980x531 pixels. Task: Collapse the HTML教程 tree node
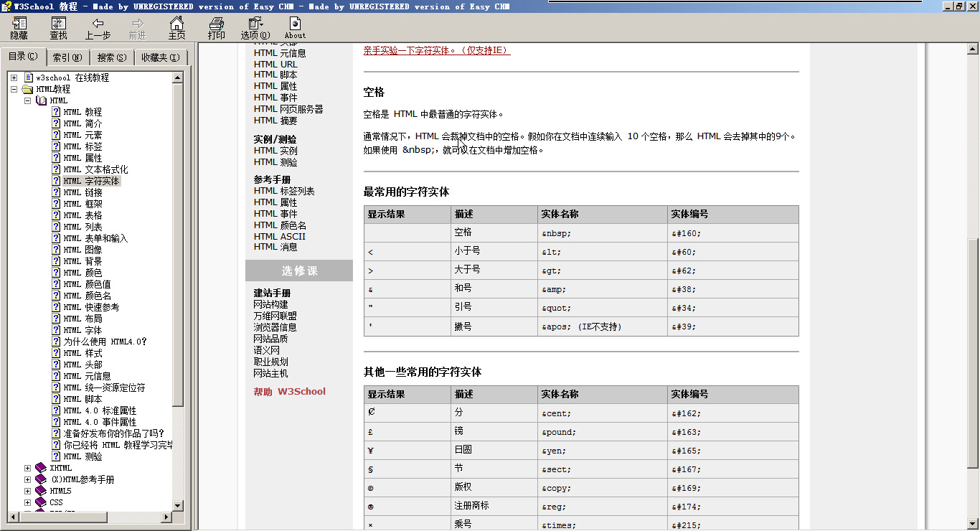(x=14, y=89)
